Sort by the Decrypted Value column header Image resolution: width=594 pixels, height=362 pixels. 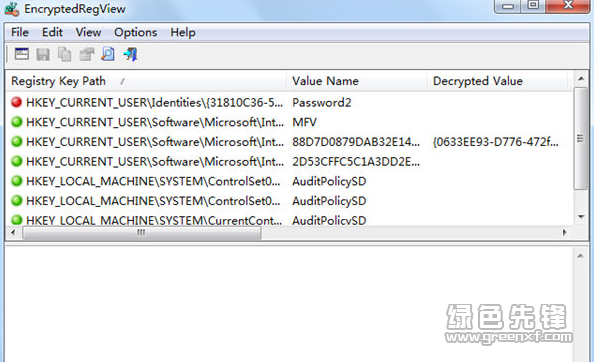click(x=497, y=81)
